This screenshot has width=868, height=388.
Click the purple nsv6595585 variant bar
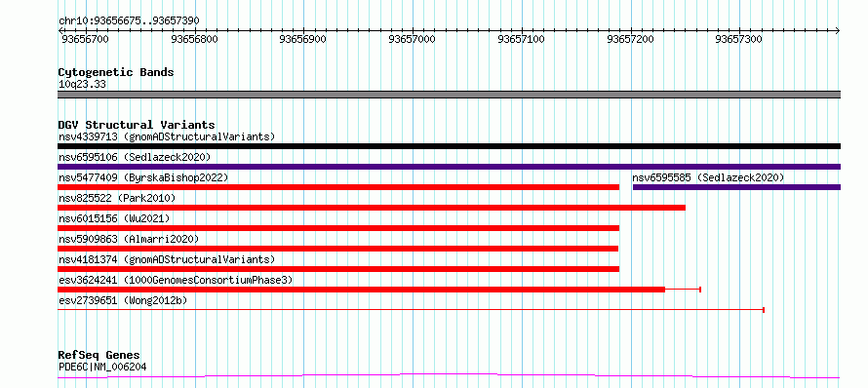pos(736,187)
